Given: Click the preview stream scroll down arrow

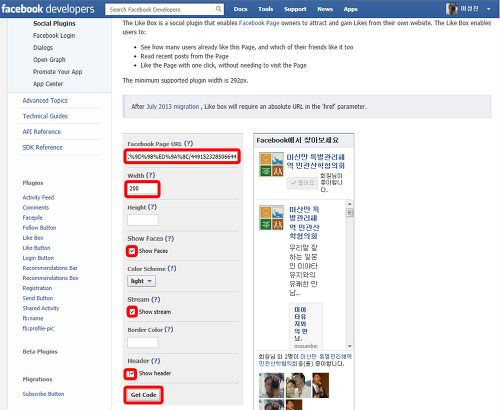Looking at the screenshot, I should pos(350,346).
